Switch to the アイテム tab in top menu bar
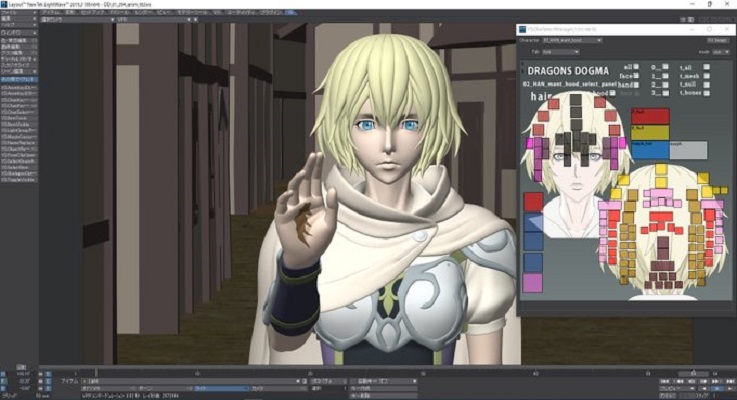 51,13
